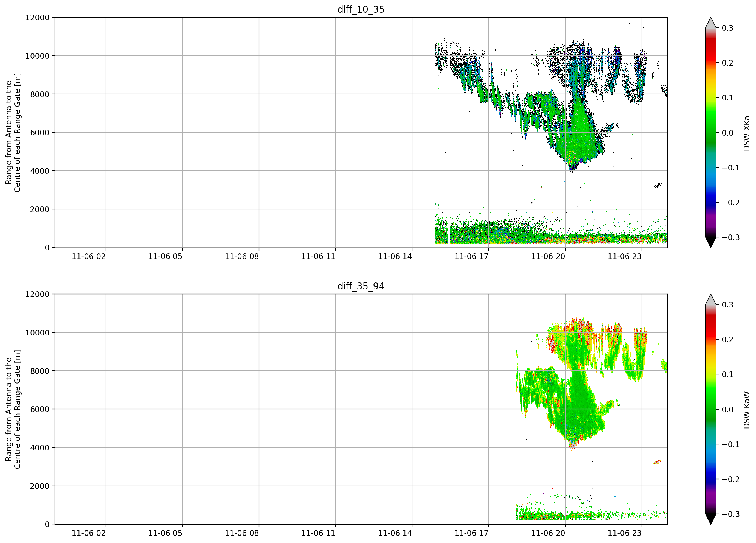Click the upper arrow tip of DSW-XKa colorbar
The width and height of the screenshot is (756, 543).
[x=711, y=23]
